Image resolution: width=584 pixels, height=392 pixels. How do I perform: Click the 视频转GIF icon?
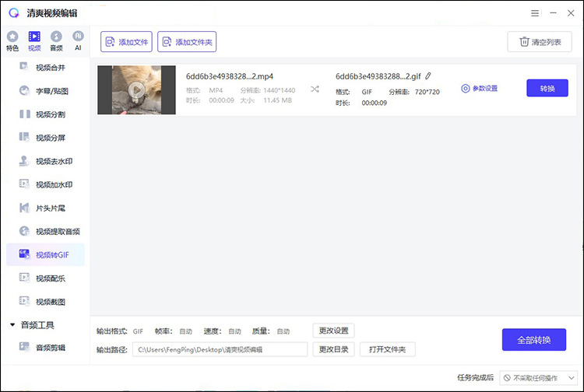24,254
